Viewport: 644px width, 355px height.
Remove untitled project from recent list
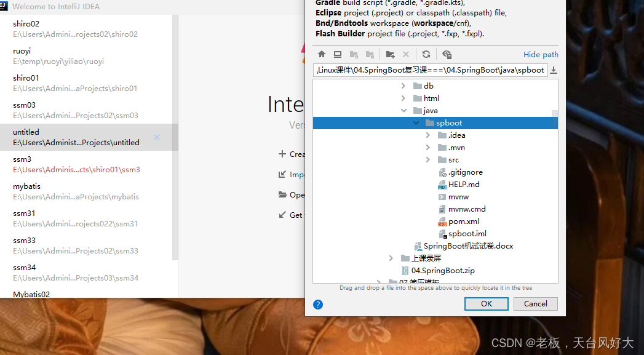tap(157, 137)
